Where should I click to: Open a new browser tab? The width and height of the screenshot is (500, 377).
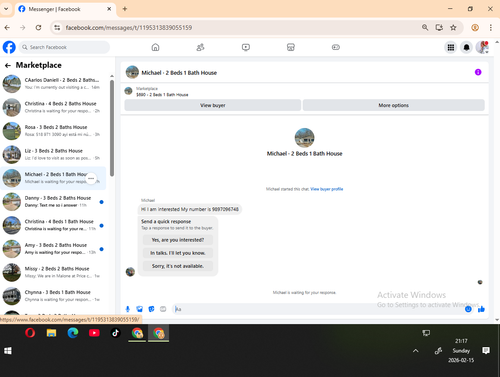tap(125, 9)
